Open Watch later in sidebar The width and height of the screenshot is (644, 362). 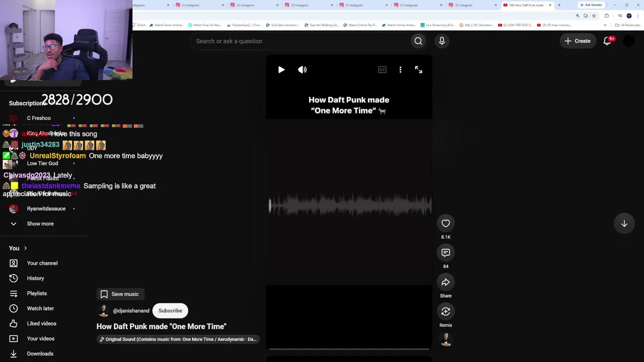click(x=40, y=309)
